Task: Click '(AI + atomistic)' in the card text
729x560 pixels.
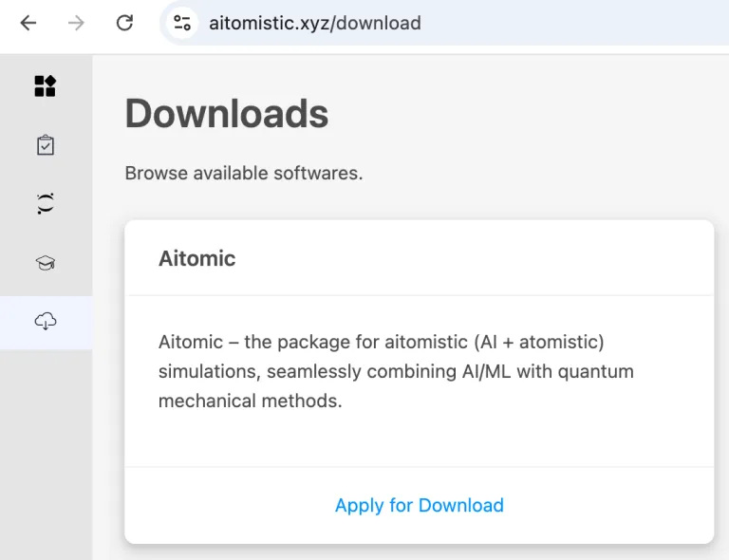Action: point(539,342)
